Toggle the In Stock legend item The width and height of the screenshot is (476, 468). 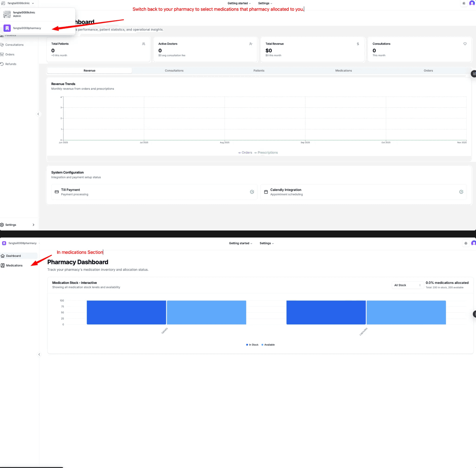(252, 345)
